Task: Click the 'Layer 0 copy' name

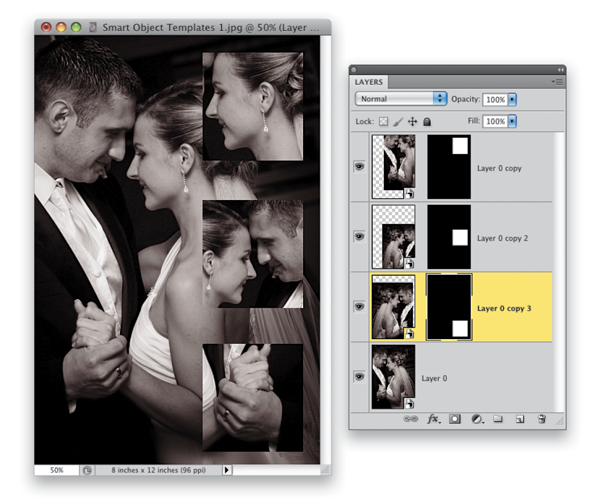Action: tap(499, 168)
